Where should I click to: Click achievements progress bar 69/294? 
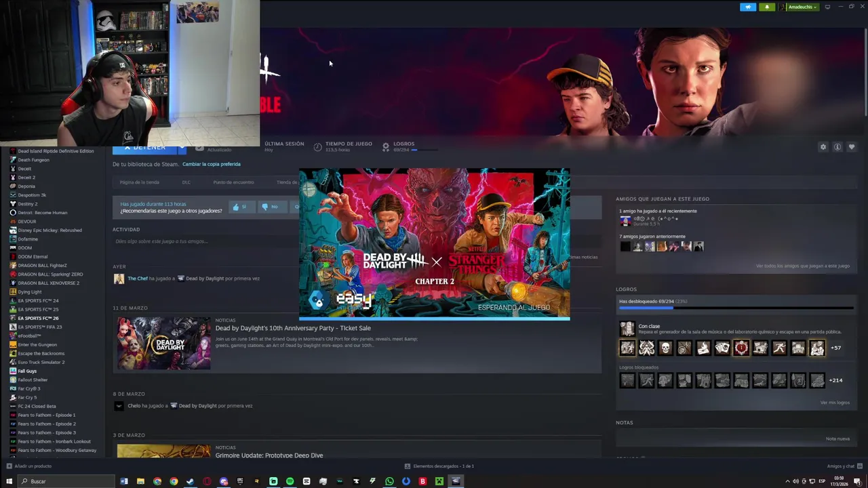tap(736, 308)
